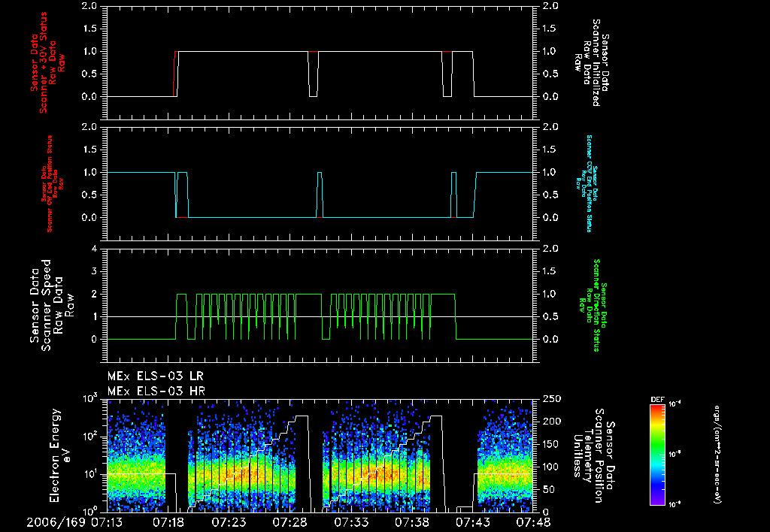Viewport: 770px width, 532px height.
Task: Click the '07:48' time axis label
Action: coord(533,522)
